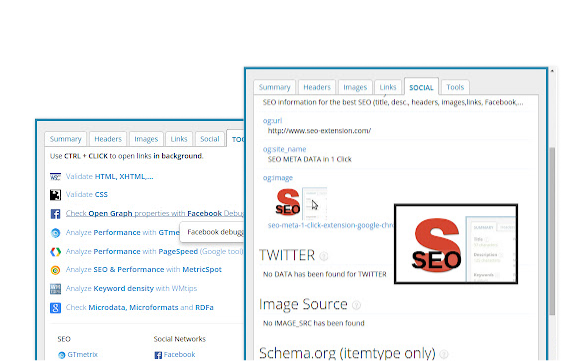
Task: Open Check Microdata, Microformats and RDFa link
Action: [x=140, y=307]
